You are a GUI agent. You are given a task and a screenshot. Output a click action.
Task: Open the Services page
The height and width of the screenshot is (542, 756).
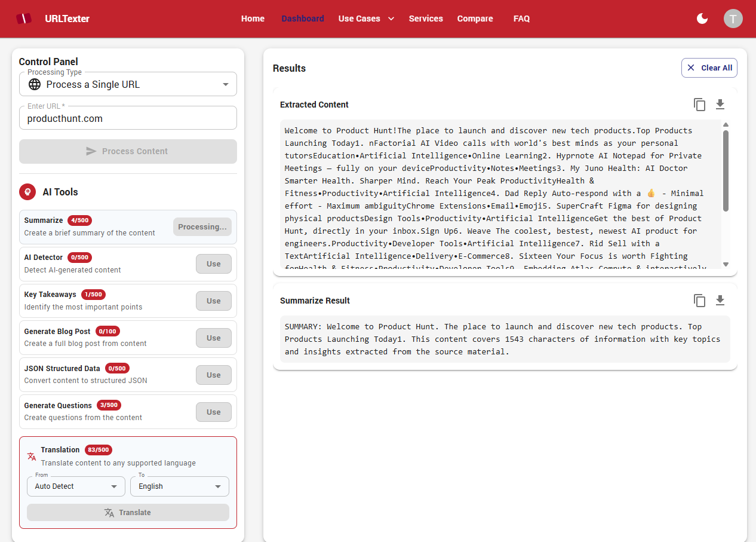tap(426, 19)
